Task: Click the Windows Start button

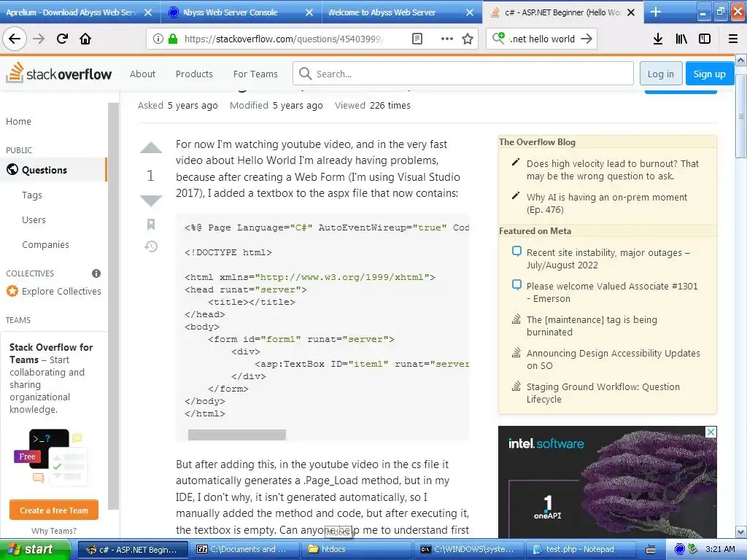Action: pyautogui.click(x=34, y=549)
